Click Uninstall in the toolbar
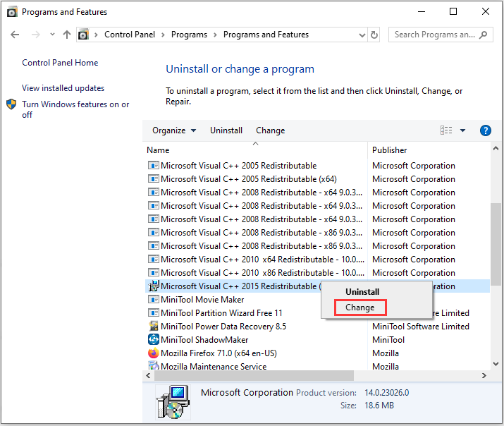504x426 pixels. click(x=226, y=130)
